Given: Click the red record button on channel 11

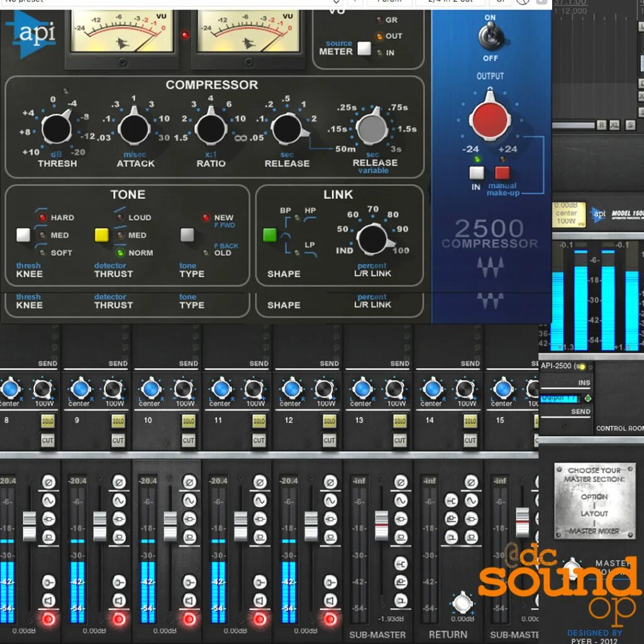Looking at the screenshot, I should click(x=260, y=619).
